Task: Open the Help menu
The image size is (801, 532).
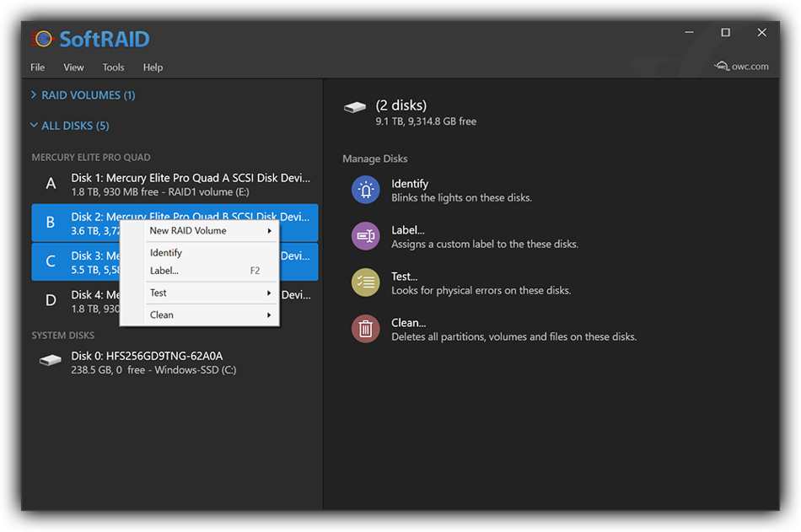Action: click(153, 67)
